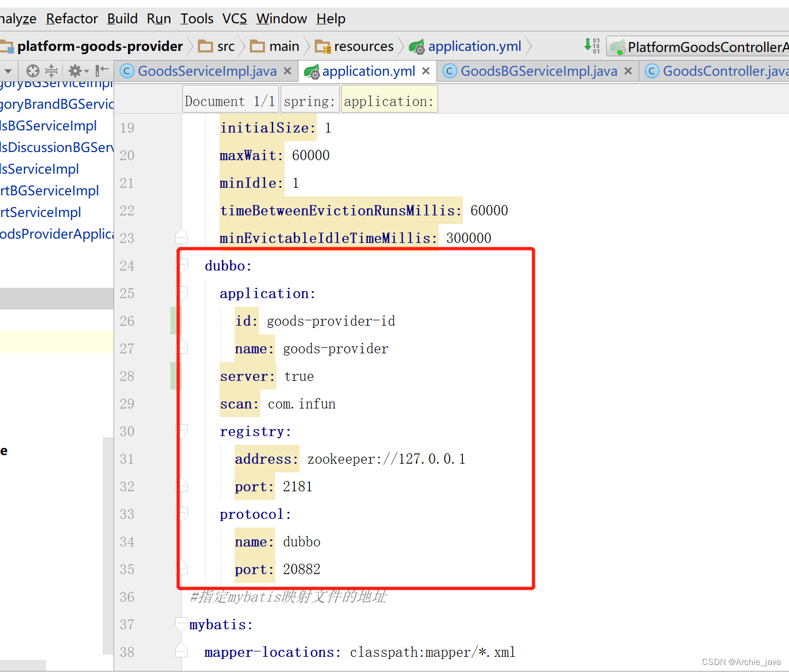Screen dimensions: 789x672
Task: Open the PlatformGoodsController run configuration dropdown
Action: pos(699,47)
